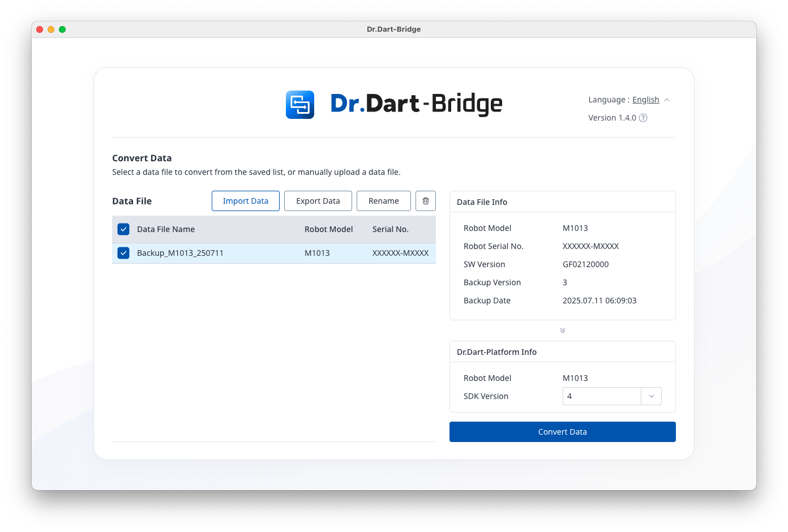788x532 pixels.
Task: Click the chevron next to Language English
Action: 667,100
